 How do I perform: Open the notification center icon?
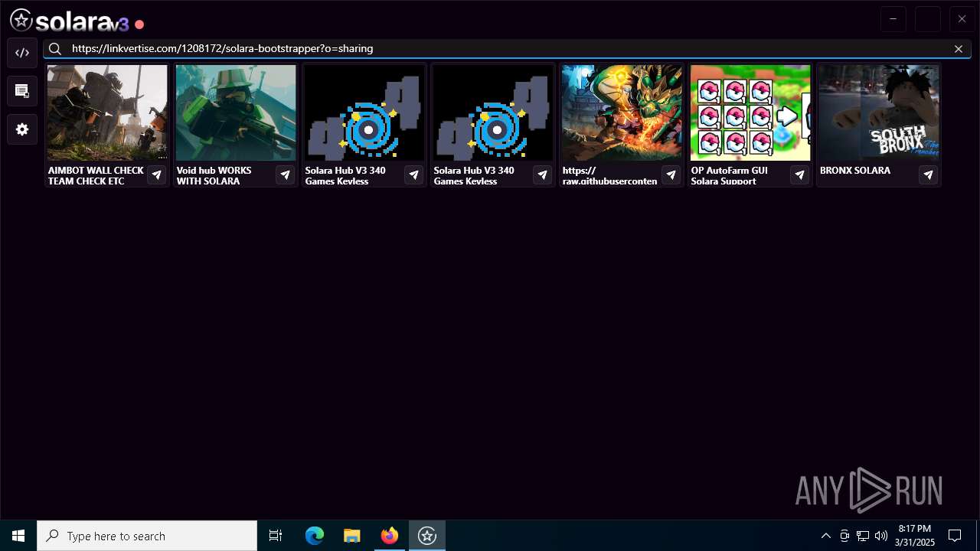click(x=955, y=536)
